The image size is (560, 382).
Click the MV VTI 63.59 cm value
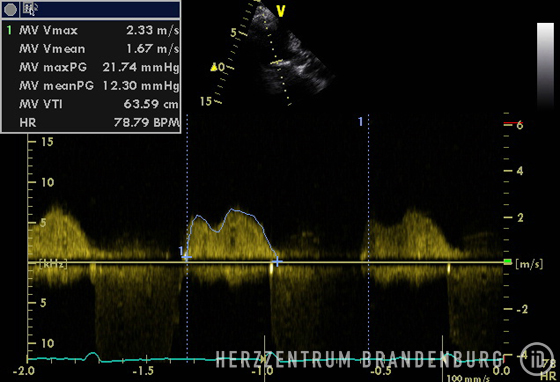(x=151, y=104)
